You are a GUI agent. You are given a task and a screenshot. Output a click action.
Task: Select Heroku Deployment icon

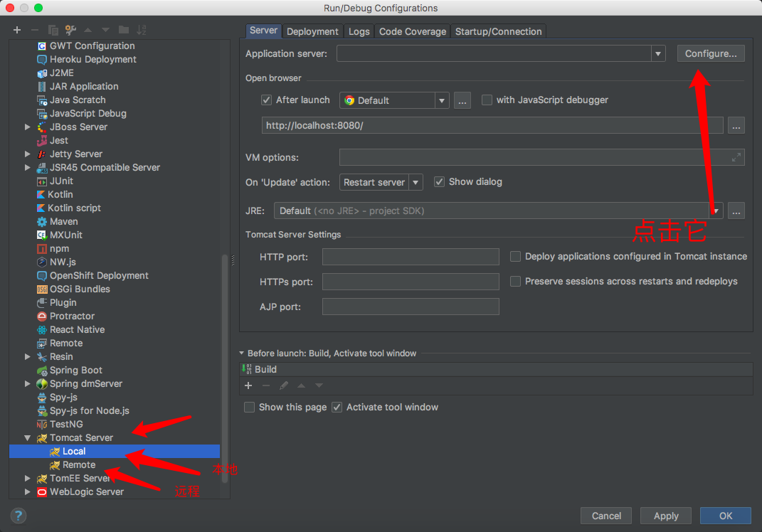point(42,60)
